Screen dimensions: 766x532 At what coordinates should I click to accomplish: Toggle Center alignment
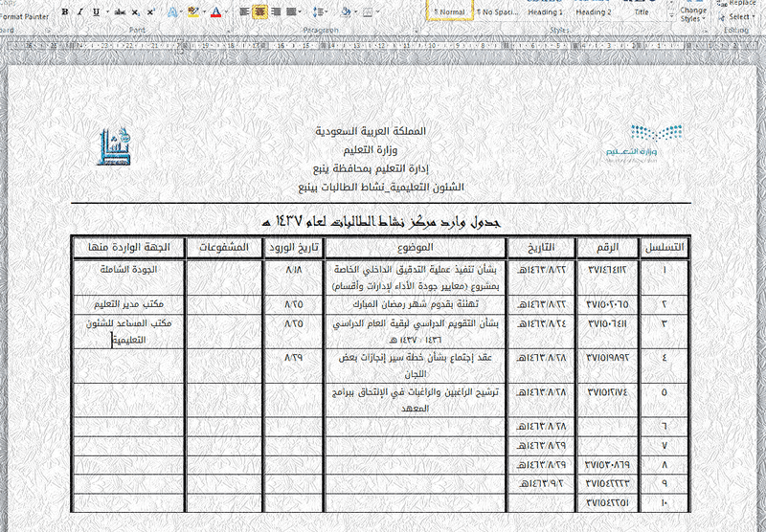point(260,11)
